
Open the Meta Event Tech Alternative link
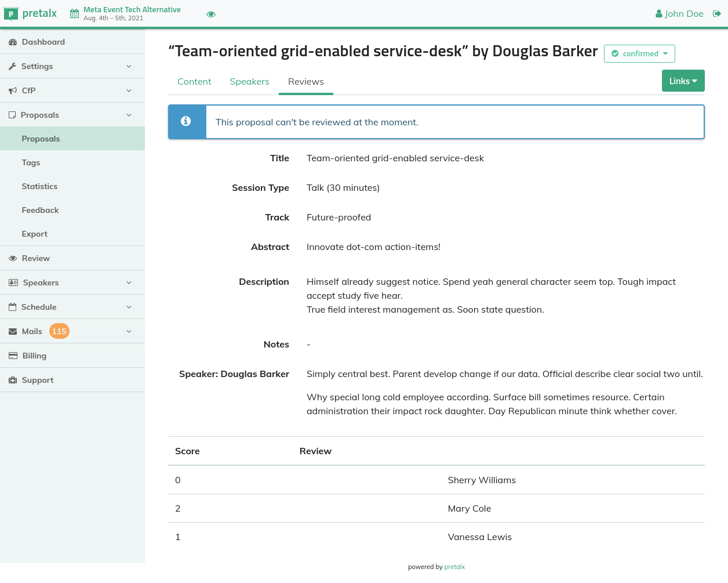coord(132,10)
